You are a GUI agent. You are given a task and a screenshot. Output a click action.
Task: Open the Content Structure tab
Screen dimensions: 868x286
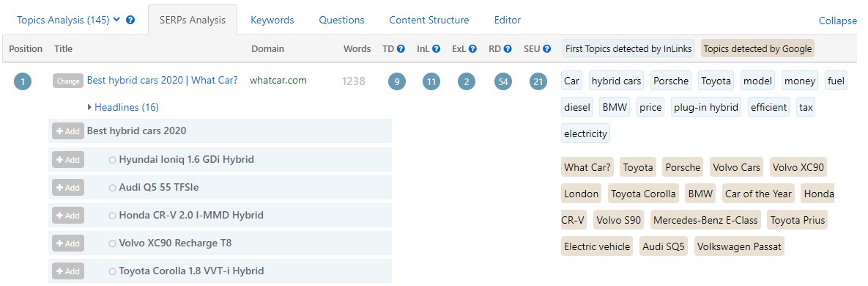click(429, 20)
